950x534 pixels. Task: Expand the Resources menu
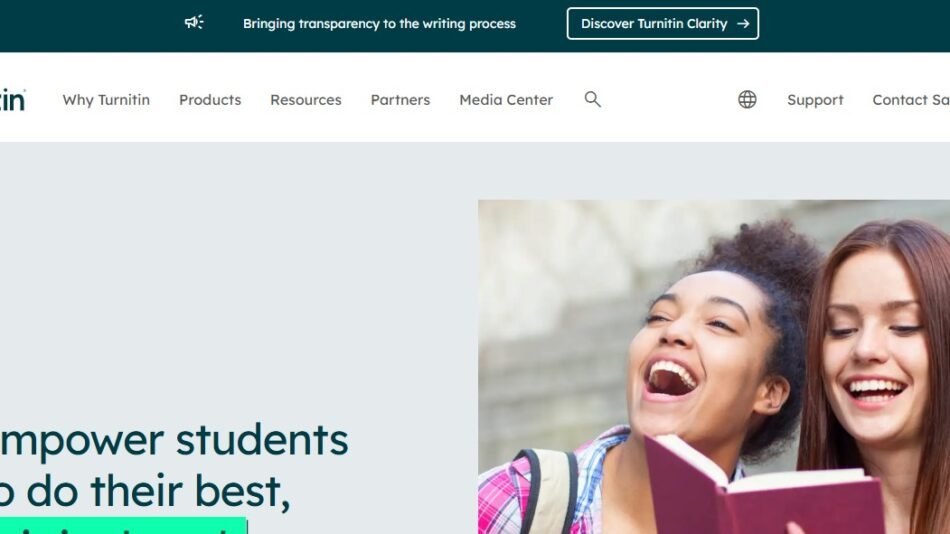coord(306,100)
